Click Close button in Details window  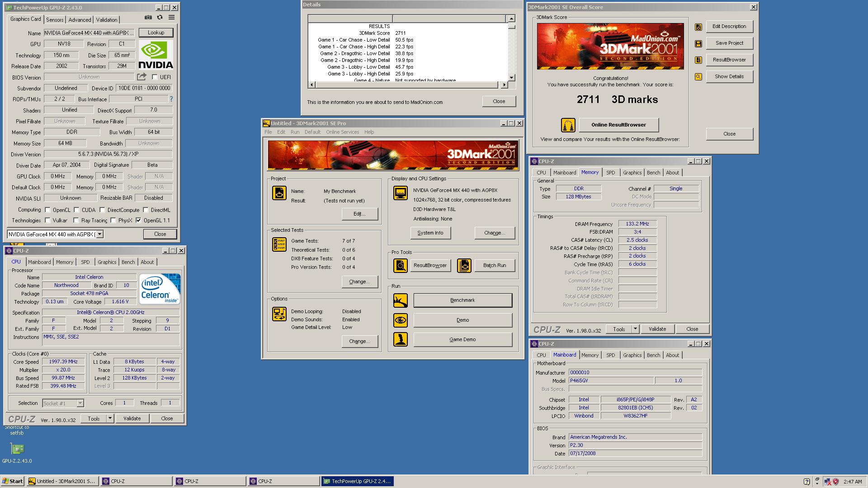pyautogui.click(x=499, y=101)
